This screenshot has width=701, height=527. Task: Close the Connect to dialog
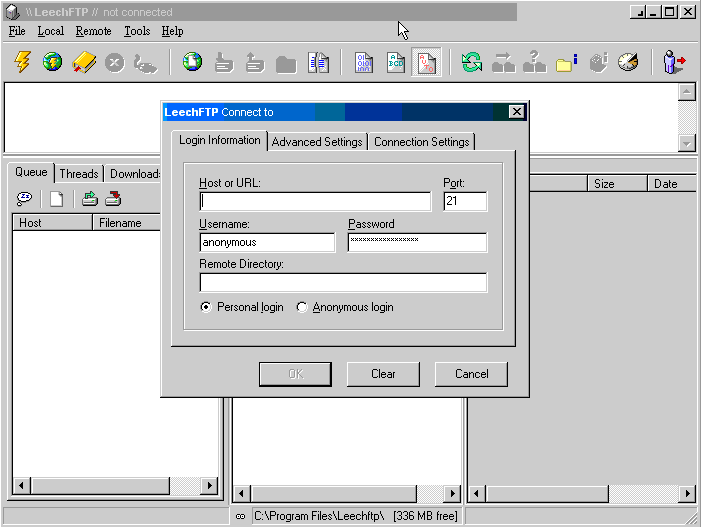click(516, 112)
